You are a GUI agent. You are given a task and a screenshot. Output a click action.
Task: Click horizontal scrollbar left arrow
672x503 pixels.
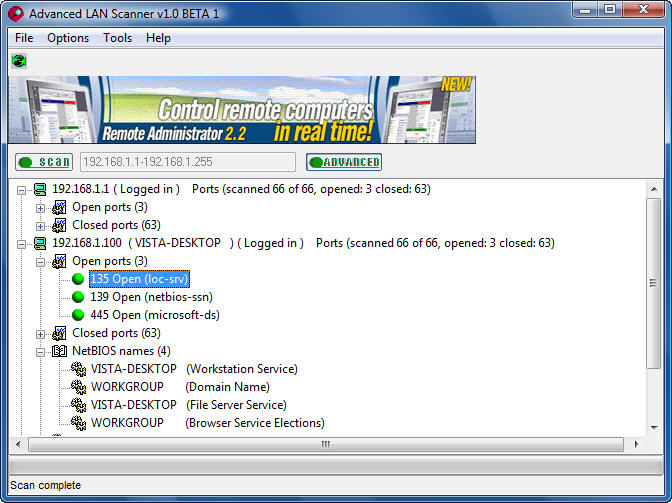[x=18, y=444]
